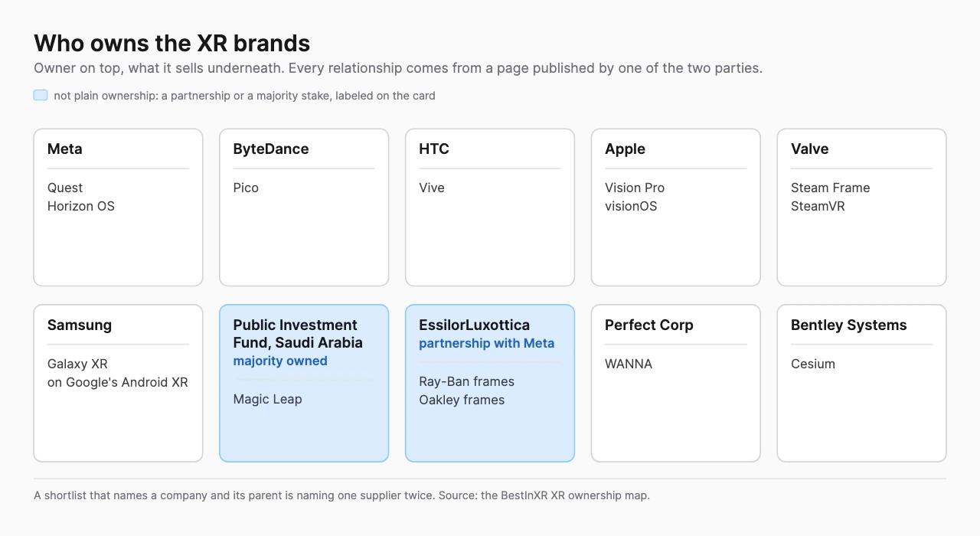
Task: Select the Valve card title
Action: (x=810, y=149)
